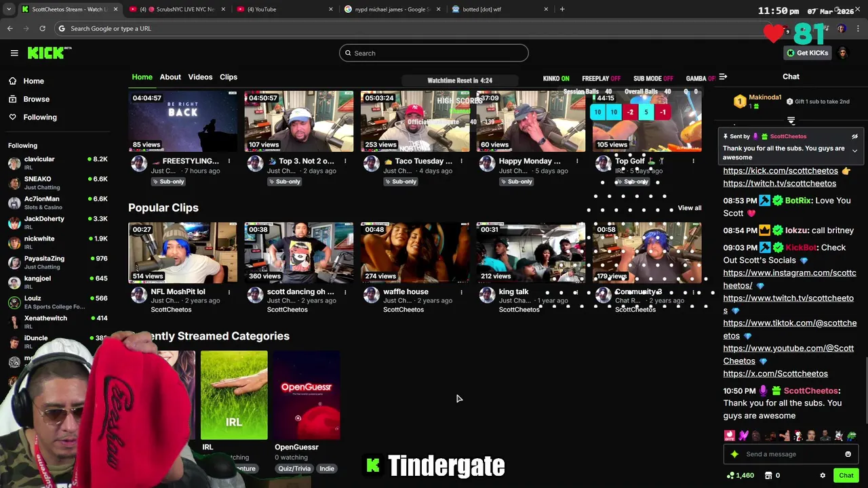This screenshot has height=488, width=868.
Task: Open the shop icon beside 0
Action: pyautogui.click(x=768, y=476)
